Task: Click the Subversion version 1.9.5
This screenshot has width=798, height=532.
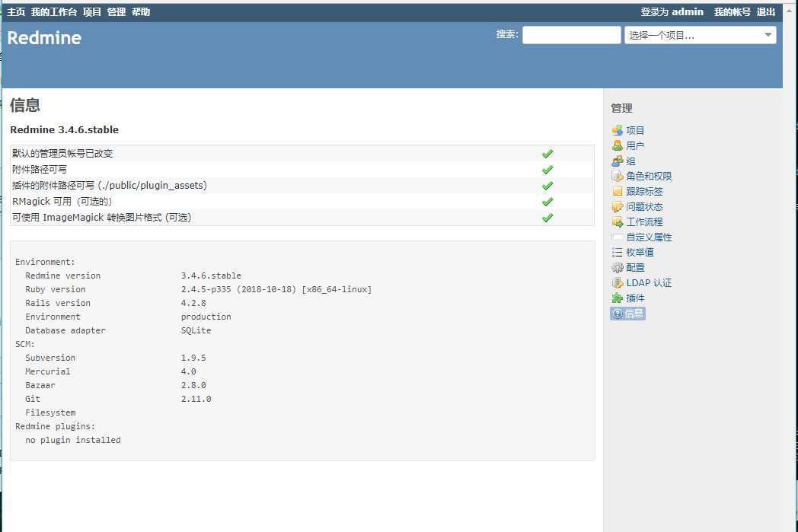Action: (x=193, y=358)
